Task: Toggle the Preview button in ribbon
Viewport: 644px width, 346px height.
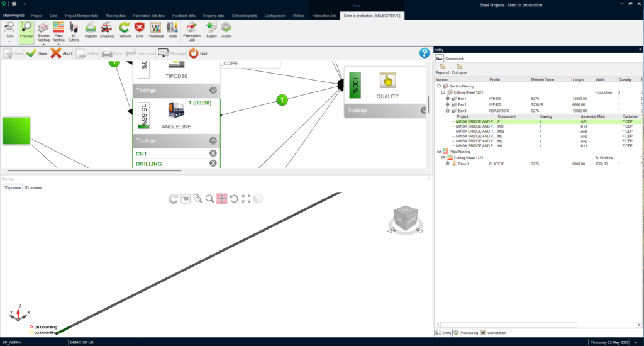Action: [26, 30]
